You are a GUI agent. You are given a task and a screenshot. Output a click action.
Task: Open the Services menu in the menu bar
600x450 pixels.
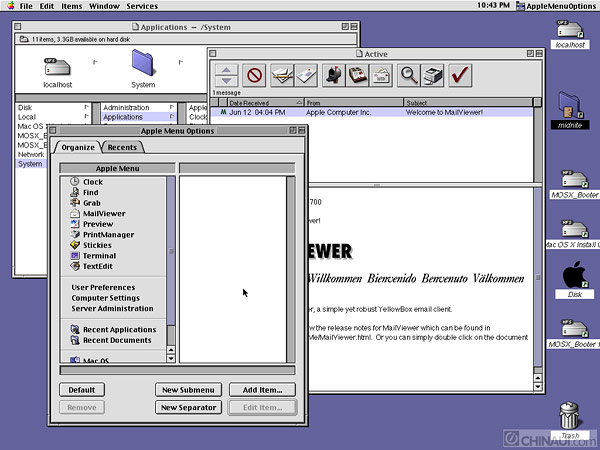click(142, 6)
